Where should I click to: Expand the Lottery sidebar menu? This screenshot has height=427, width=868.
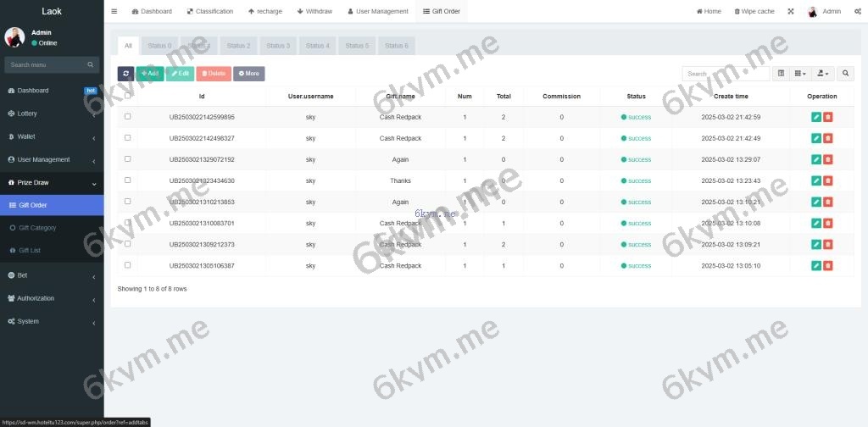[x=52, y=114]
